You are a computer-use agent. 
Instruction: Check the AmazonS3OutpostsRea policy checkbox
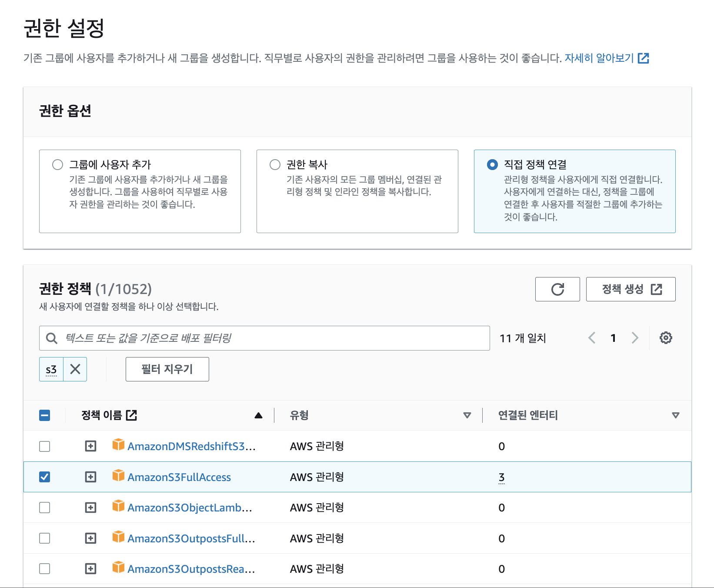pyautogui.click(x=44, y=569)
